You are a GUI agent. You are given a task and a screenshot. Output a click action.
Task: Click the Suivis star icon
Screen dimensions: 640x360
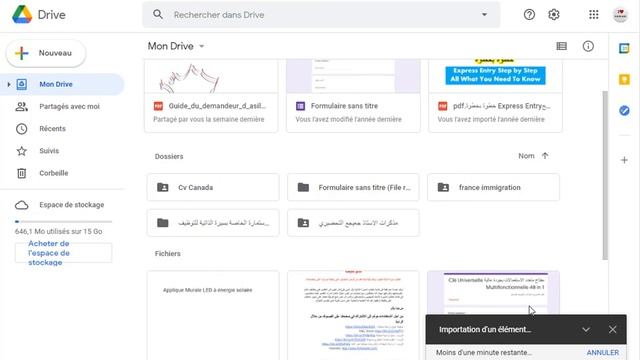pyautogui.click(x=22, y=151)
